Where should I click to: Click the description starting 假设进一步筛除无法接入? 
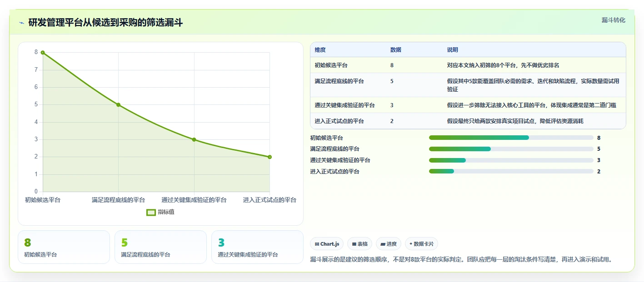532,105
